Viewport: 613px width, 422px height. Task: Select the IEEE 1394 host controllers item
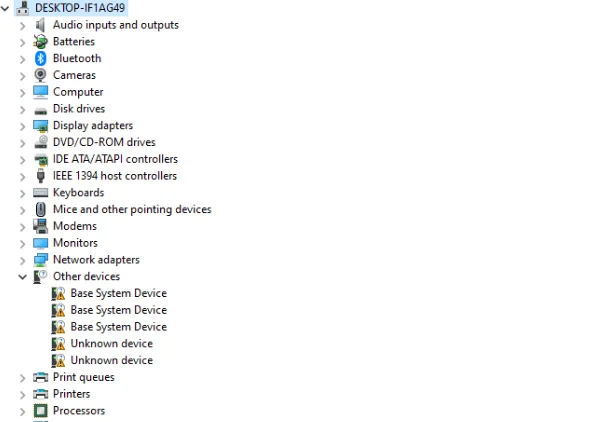(114, 176)
